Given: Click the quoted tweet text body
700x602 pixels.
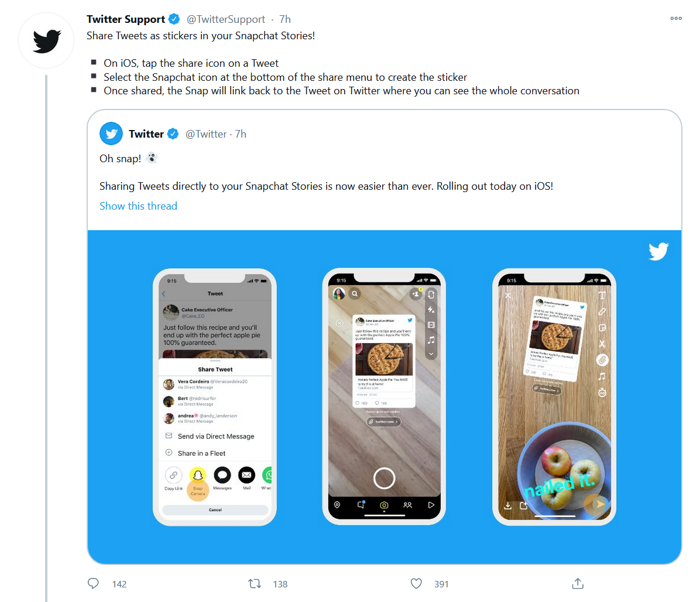Looking at the screenshot, I should click(326, 186).
